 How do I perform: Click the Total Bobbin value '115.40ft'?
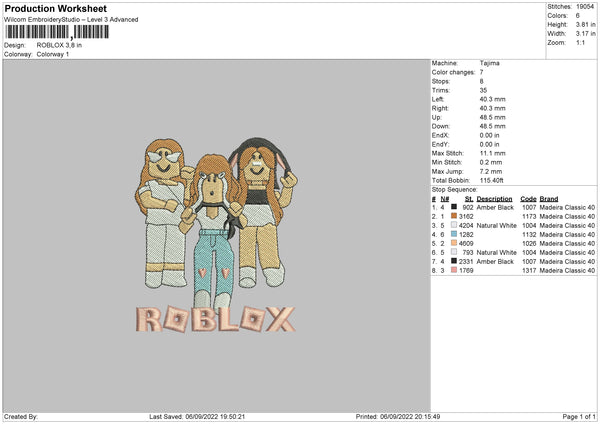(492, 180)
